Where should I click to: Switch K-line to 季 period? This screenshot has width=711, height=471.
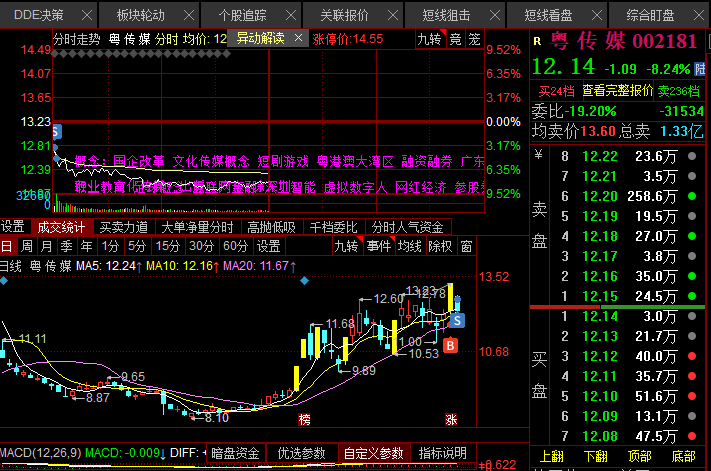[x=67, y=246]
